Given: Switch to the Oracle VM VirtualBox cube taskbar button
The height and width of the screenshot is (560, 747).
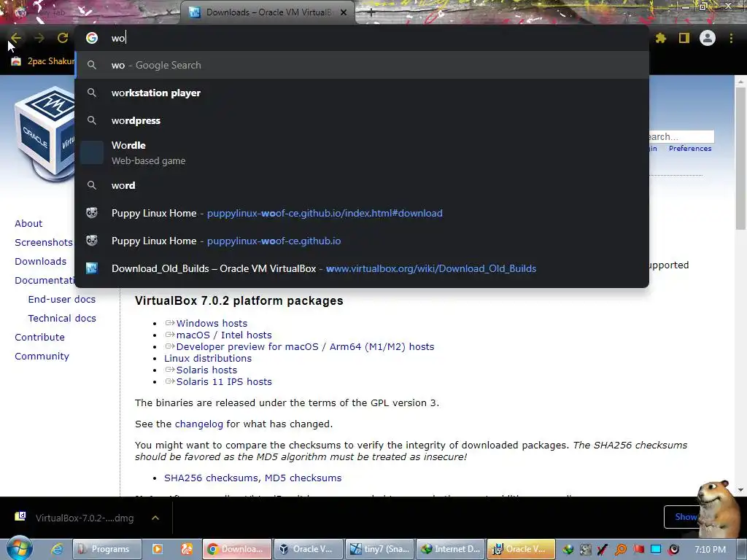Looking at the screenshot, I should [x=309, y=549].
